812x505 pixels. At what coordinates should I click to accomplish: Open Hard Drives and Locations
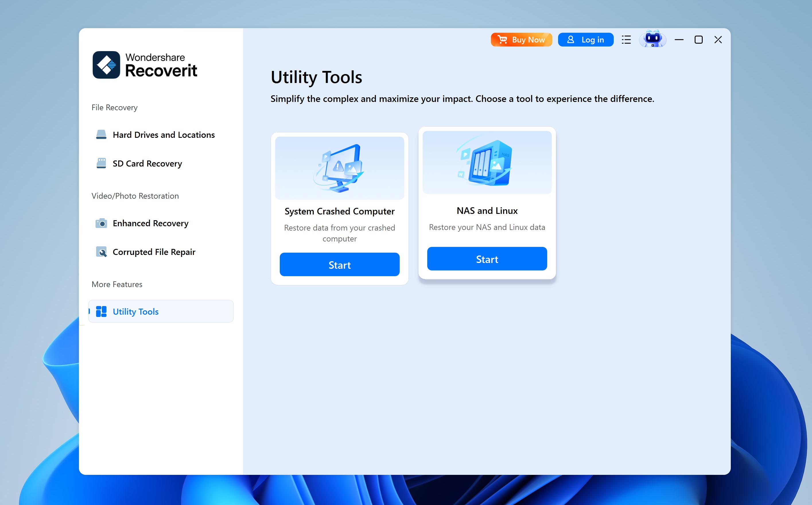(x=161, y=135)
